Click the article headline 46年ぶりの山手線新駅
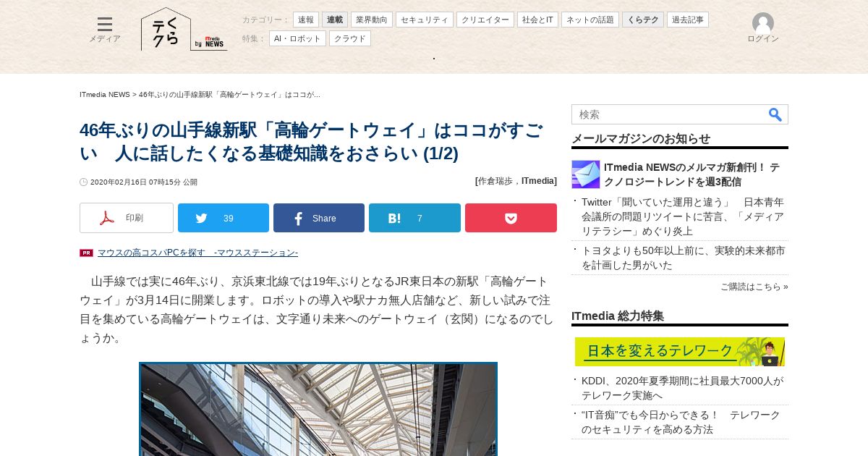This screenshot has width=868, height=456. pos(311,142)
